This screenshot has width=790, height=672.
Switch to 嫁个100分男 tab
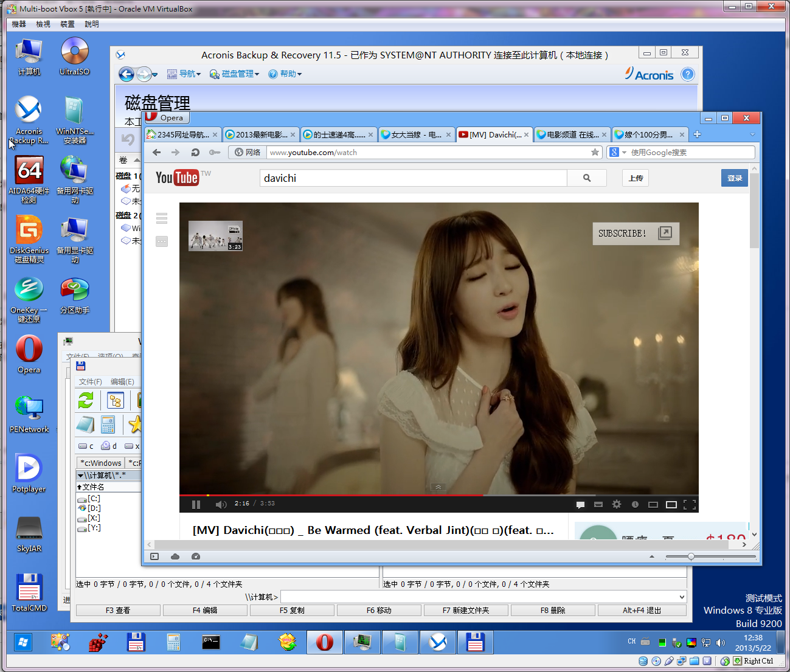pos(650,135)
